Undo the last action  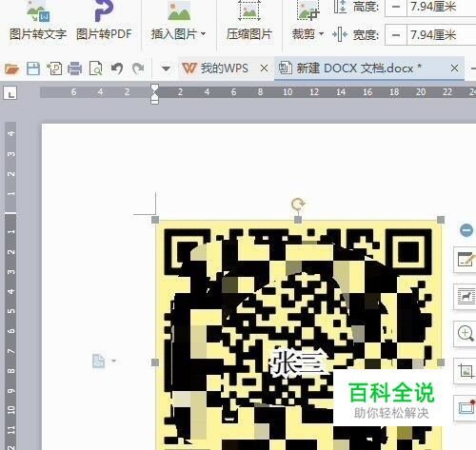(117, 68)
